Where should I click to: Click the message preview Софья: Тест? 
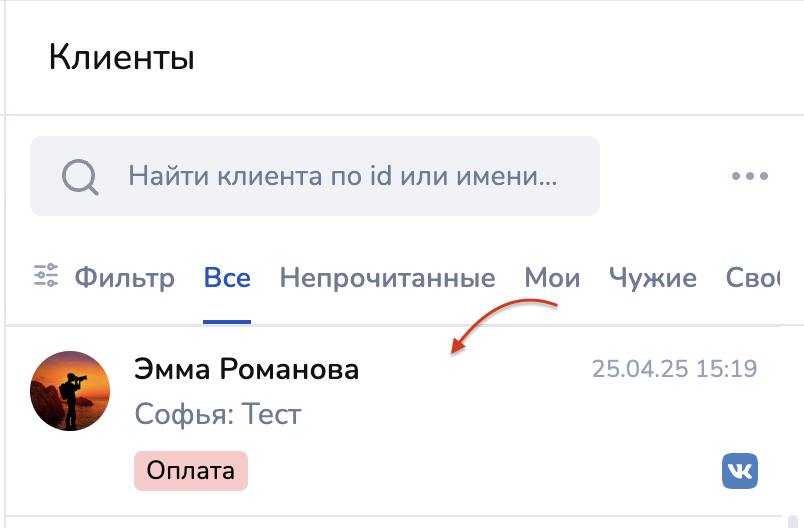(x=217, y=413)
